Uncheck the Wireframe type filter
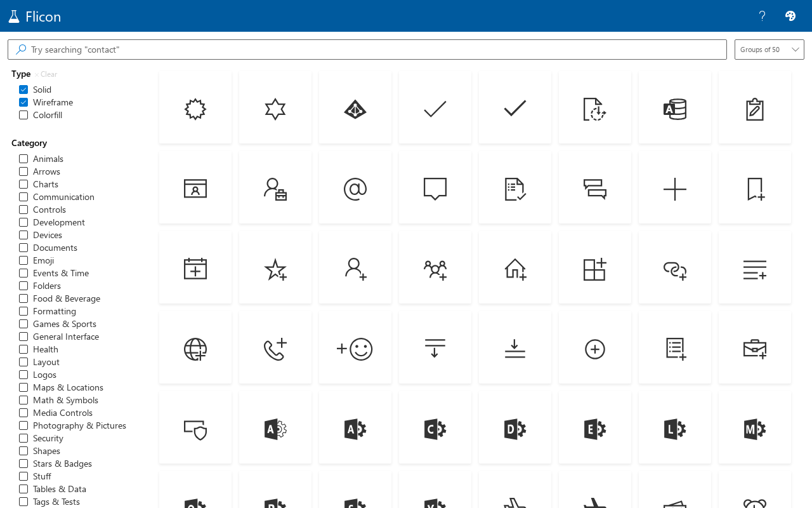The image size is (812, 508). [x=23, y=102]
